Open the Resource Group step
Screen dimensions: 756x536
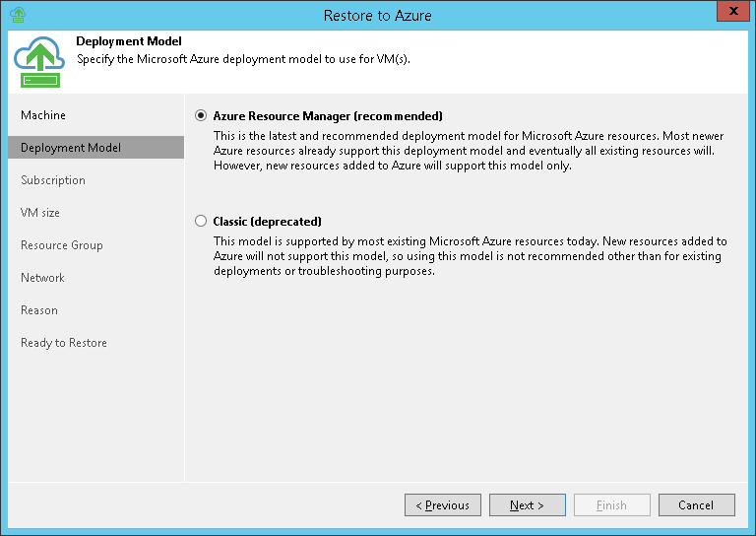62,245
